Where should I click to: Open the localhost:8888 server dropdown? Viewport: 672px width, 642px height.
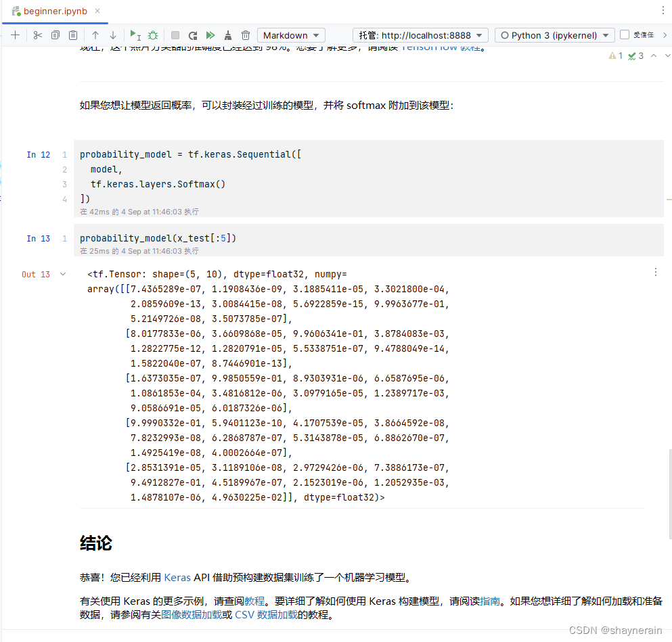pos(420,35)
